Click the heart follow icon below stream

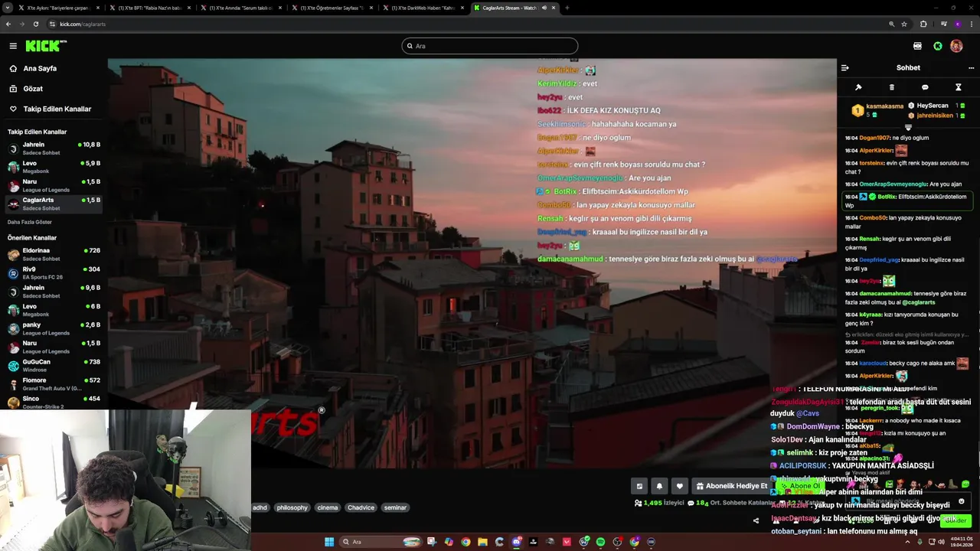(x=679, y=486)
